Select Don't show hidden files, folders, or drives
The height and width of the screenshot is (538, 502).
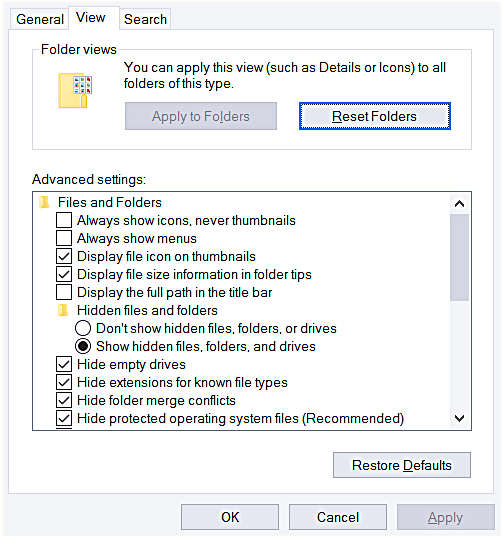pos(83,328)
